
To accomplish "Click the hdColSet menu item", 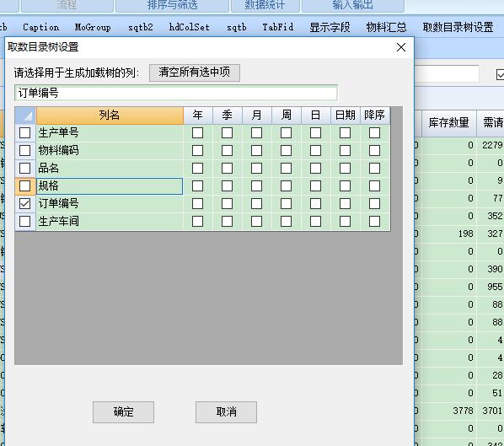I will (x=190, y=27).
